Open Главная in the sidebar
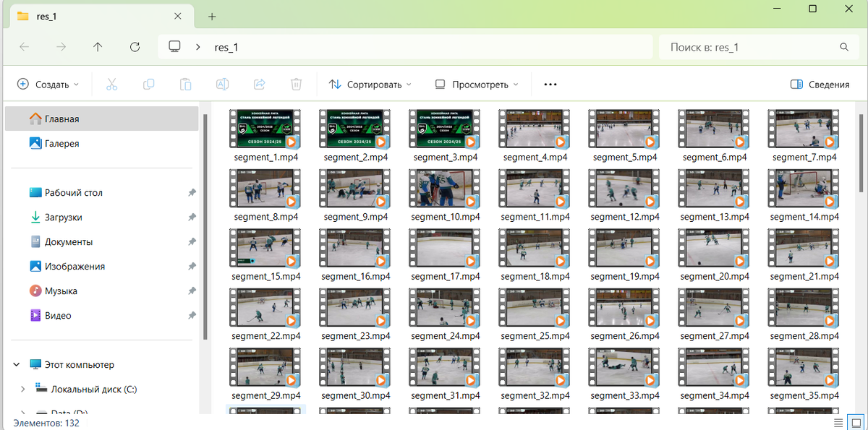This screenshot has width=868, height=430. [101, 119]
